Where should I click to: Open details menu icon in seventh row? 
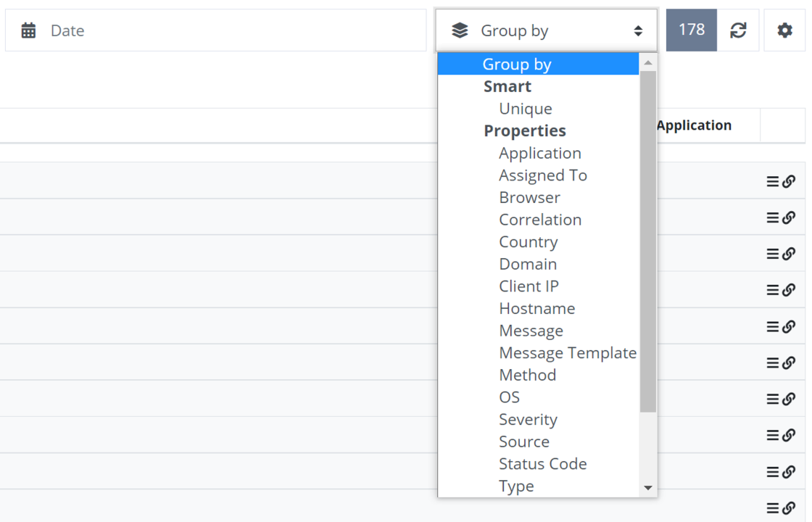tap(772, 399)
